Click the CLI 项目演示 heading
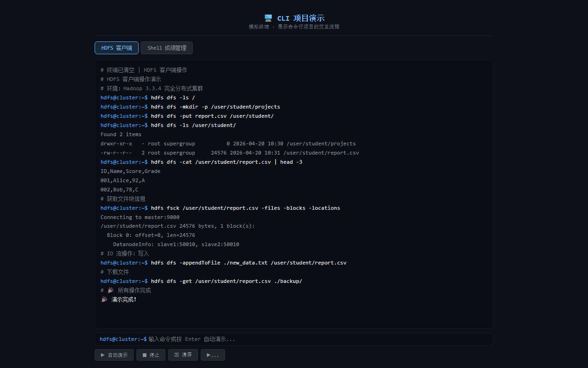The image size is (588, 368). point(300,18)
